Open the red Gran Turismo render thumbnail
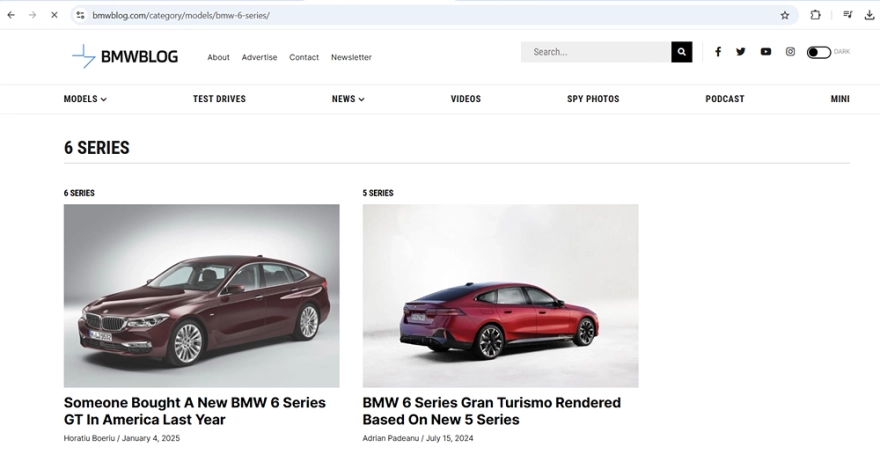Image resolution: width=880 pixels, height=469 pixels. 501,296
